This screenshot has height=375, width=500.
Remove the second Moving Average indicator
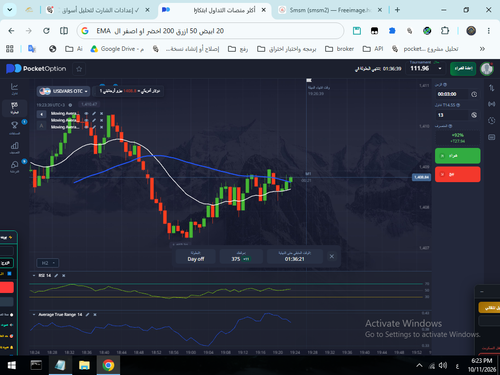101,120
